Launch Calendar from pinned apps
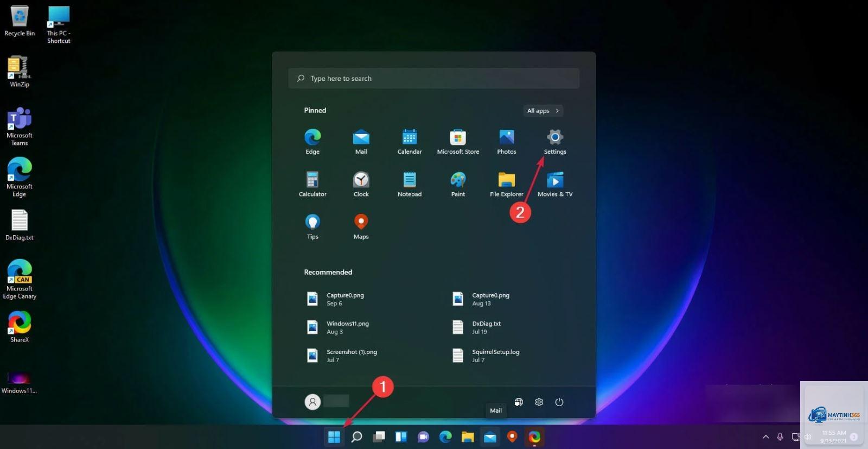This screenshot has width=868, height=449. click(410, 142)
